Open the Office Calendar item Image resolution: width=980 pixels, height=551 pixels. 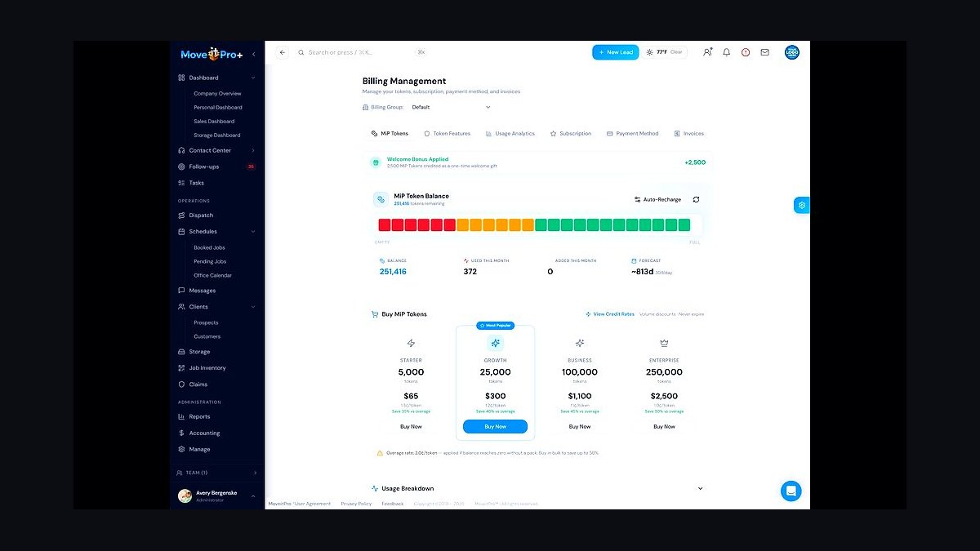(212, 275)
